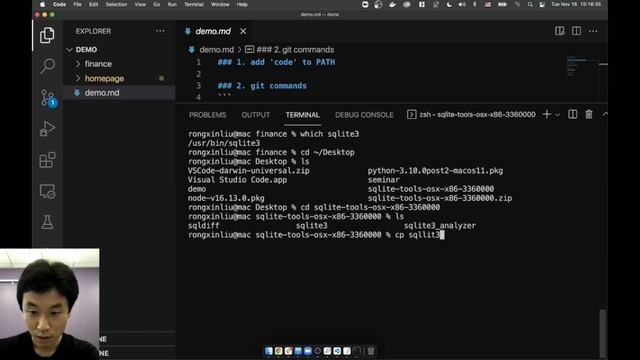Image resolution: width=640 pixels, height=360 pixels.
Task: Open the Testing flask view
Action: tap(47, 222)
